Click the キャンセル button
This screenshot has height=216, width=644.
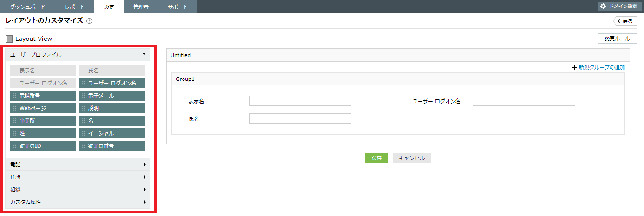pos(412,158)
